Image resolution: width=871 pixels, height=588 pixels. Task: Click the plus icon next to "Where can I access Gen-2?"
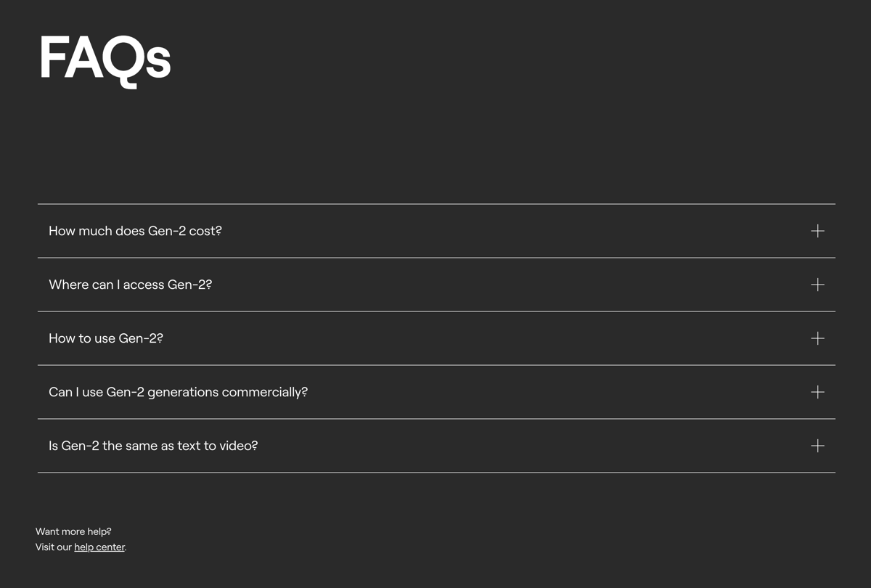[817, 285]
